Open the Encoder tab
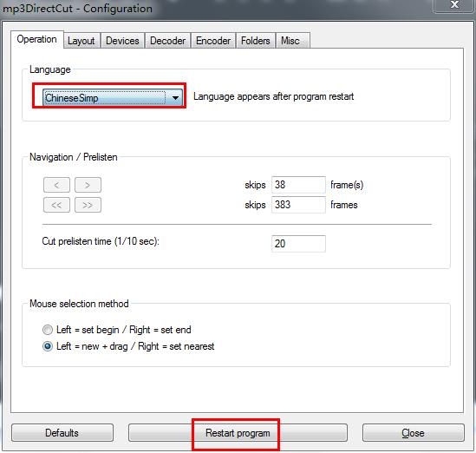Screen dimensions: 476x453 (213, 41)
